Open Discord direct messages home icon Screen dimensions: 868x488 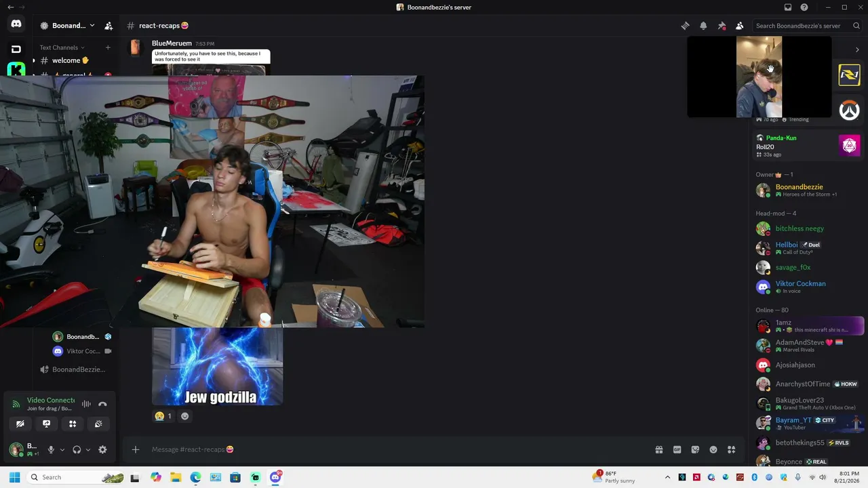tap(16, 24)
